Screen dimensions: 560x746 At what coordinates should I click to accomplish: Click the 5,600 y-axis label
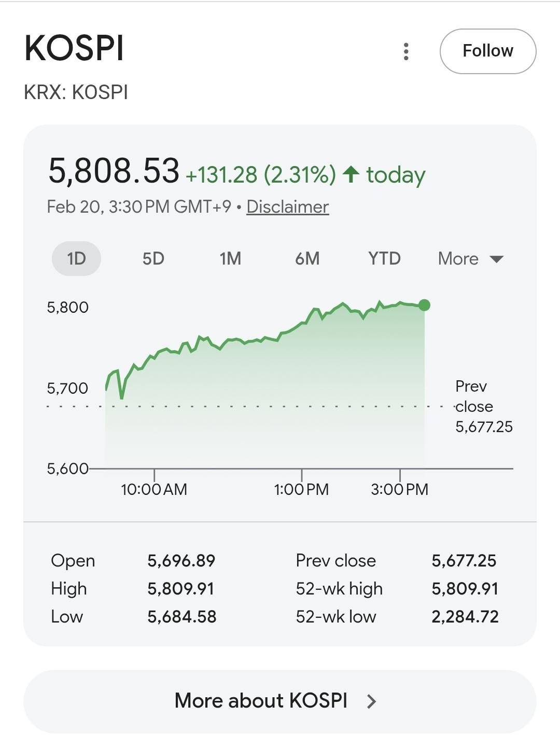coord(68,468)
